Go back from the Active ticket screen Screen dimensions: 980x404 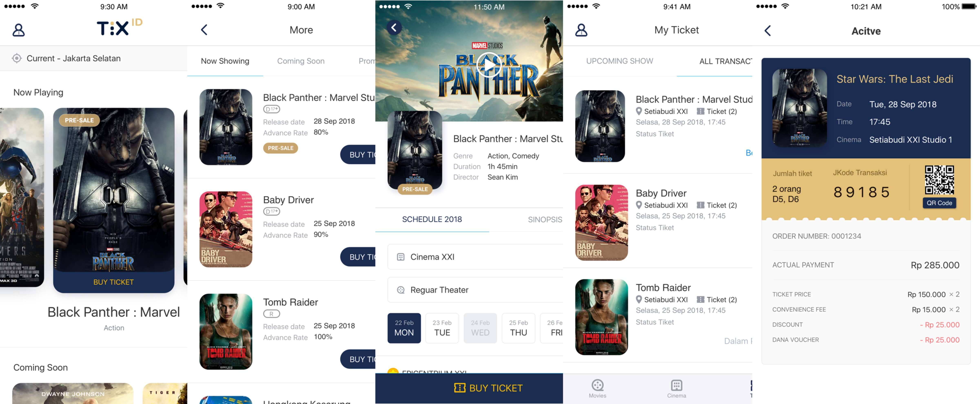768,31
